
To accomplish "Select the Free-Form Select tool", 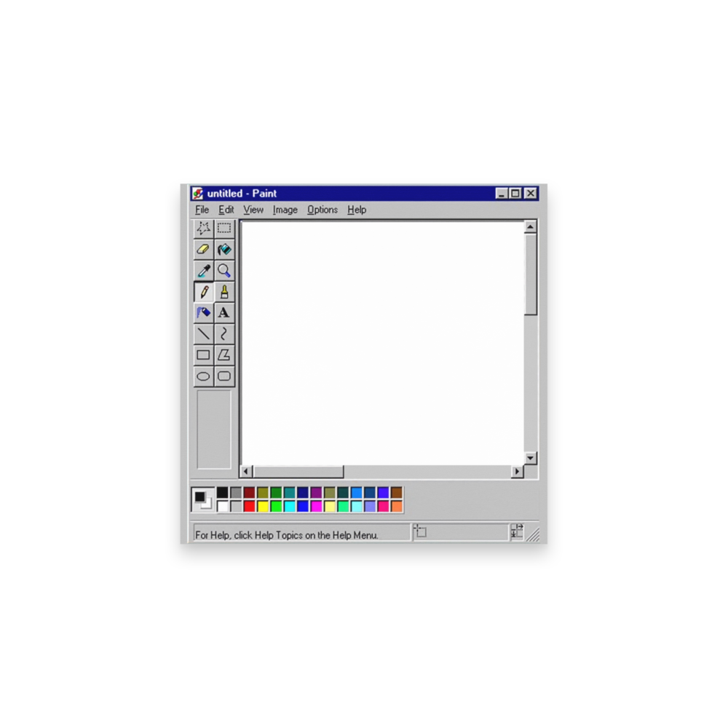I will (203, 228).
